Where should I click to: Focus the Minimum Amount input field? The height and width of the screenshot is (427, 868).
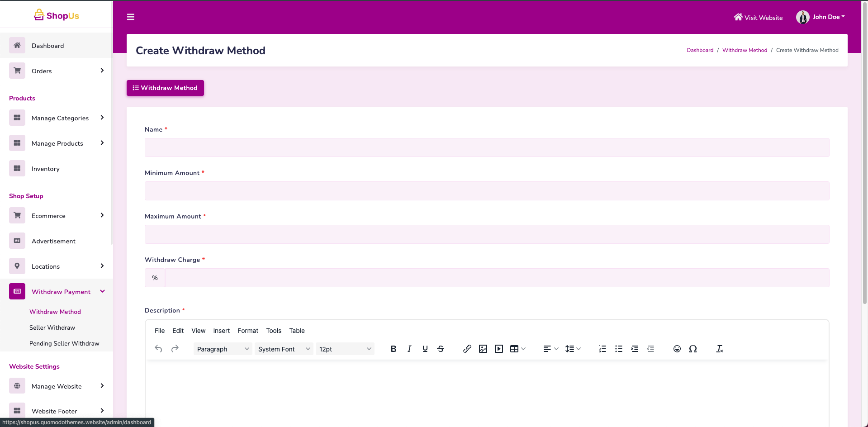point(487,191)
